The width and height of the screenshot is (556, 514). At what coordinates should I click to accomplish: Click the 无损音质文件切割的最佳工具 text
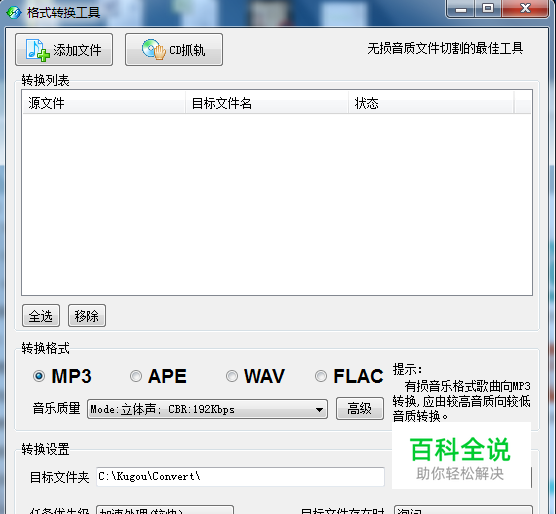(445, 49)
